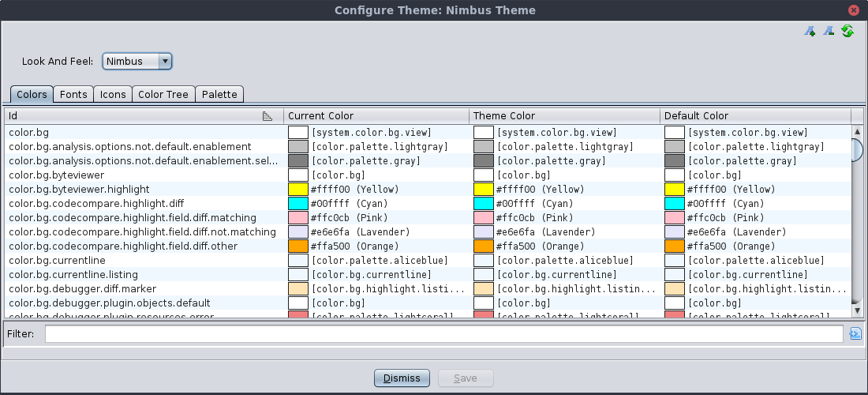Open the Look And Feel dropdown
868x395 pixels.
coord(137,61)
